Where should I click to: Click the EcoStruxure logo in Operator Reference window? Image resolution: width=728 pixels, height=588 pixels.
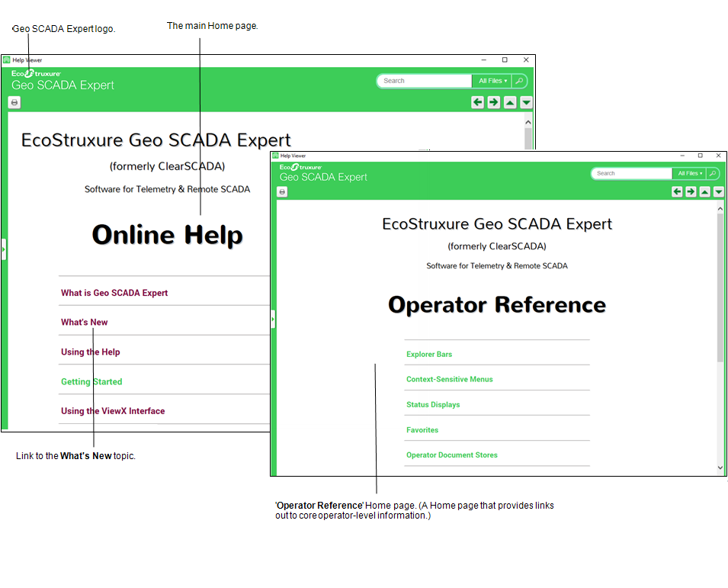point(300,167)
